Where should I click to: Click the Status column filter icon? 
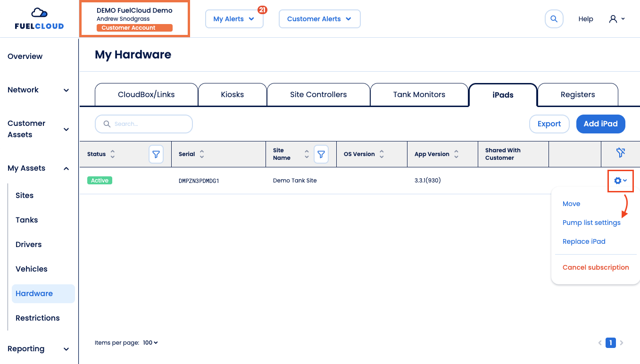pos(156,154)
